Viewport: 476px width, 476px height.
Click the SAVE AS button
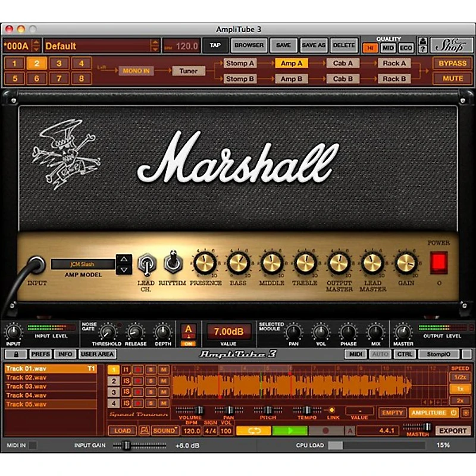[x=314, y=46]
